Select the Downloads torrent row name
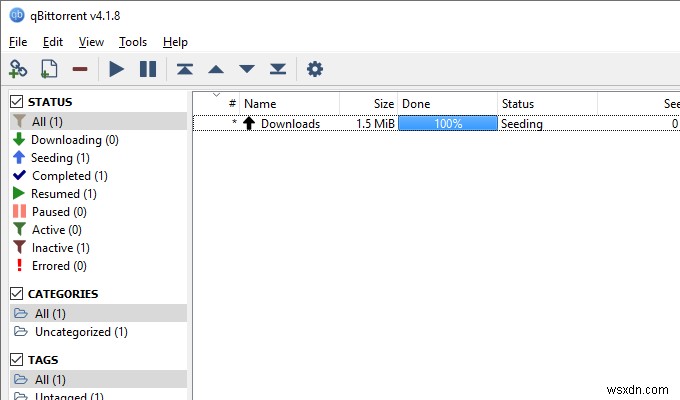The height and width of the screenshot is (400, 680). [x=290, y=124]
